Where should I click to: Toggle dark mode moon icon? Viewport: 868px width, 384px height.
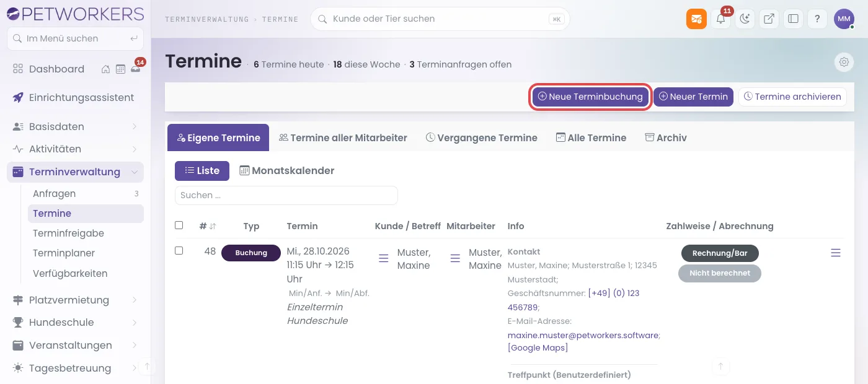pyautogui.click(x=745, y=19)
